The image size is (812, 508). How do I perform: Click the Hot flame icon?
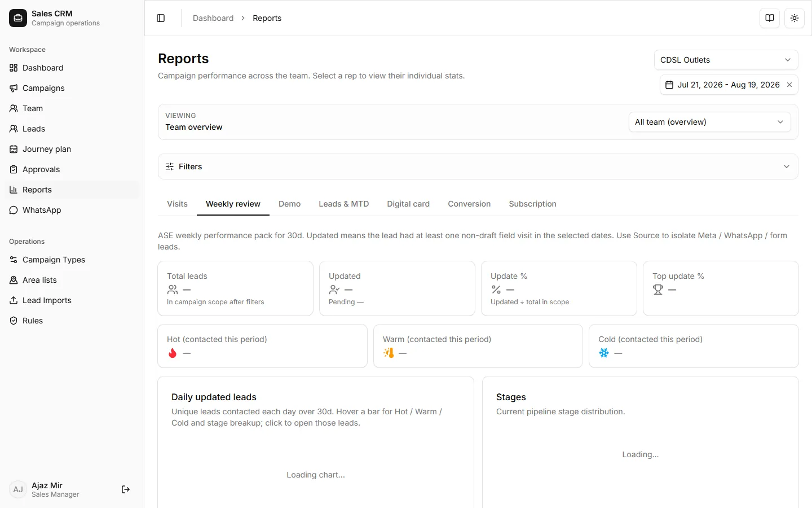point(173,353)
